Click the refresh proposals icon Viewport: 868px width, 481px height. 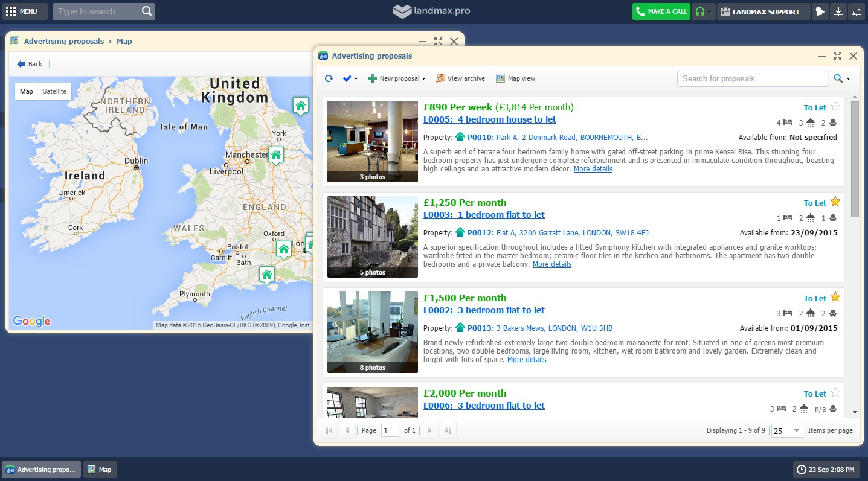pyautogui.click(x=329, y=78)
